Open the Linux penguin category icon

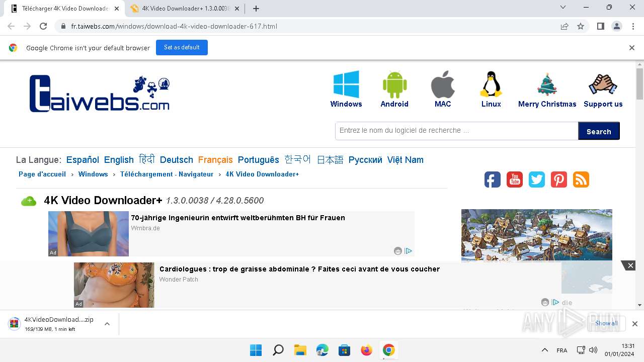click(491, 84)
